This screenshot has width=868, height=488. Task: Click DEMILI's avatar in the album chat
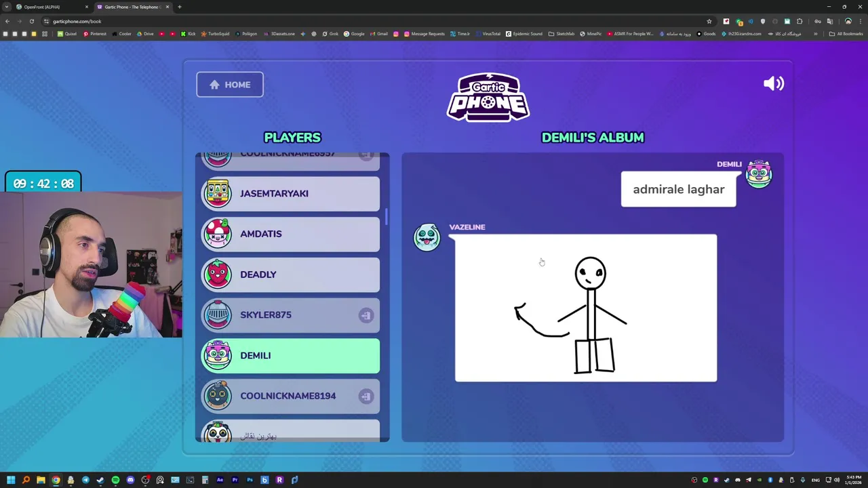(x=759, y=174)
